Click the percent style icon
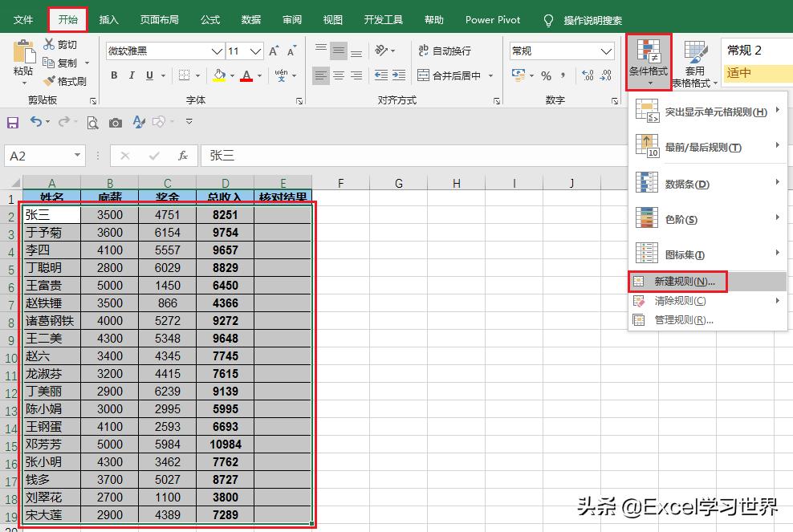 pyautogui.click(x=546, y=75)
